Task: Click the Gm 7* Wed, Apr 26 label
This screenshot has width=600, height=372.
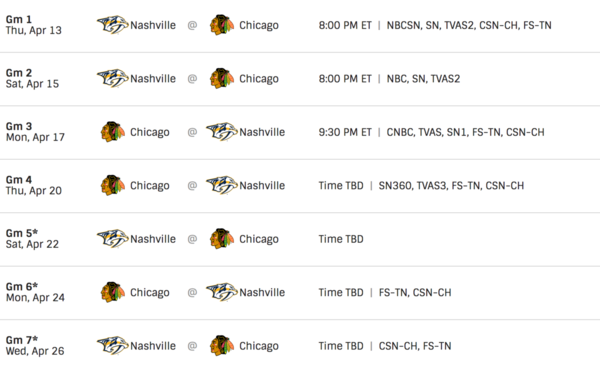Action: coord(35,346)
